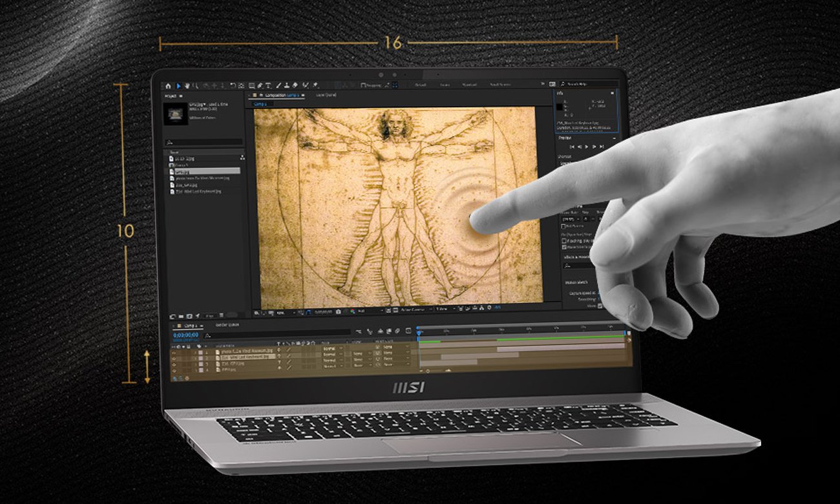
Task: Click the new composition icon in Project footer
Action: click(189, 316)
